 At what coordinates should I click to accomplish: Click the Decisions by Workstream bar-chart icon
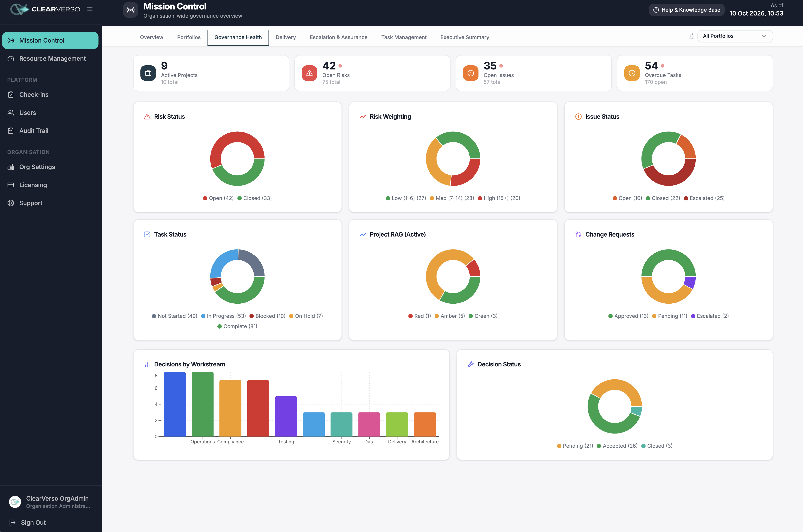click(x=147, y=364)
